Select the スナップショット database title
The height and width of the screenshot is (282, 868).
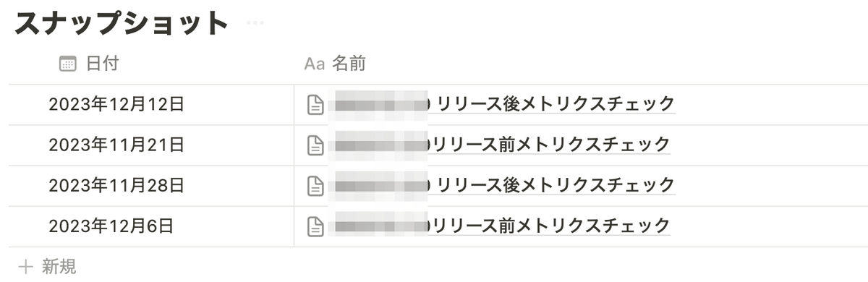click(122, 23)
